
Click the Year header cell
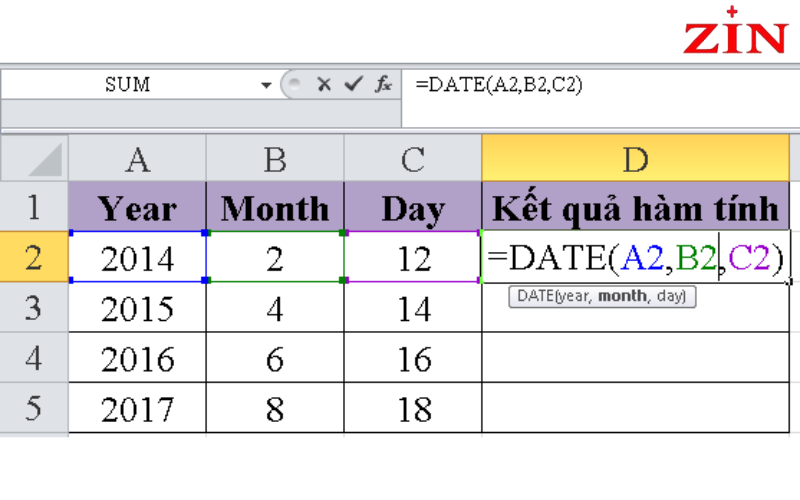tap(137, 207)
